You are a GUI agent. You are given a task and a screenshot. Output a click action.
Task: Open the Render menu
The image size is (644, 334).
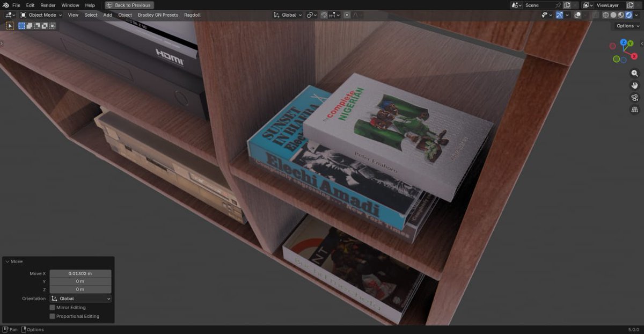coord(48,5)
